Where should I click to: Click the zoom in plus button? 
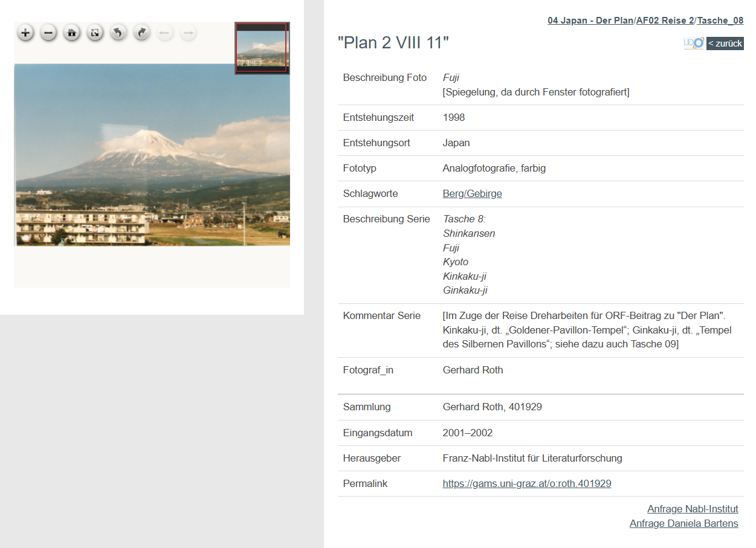point(25,33)
